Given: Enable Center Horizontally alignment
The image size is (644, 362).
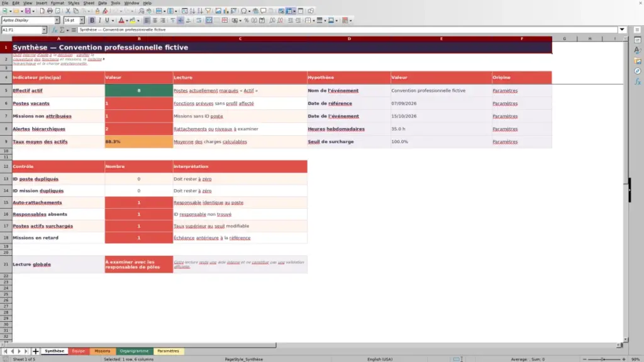Looking at the screenshot, I should click(x=155, y=21).
